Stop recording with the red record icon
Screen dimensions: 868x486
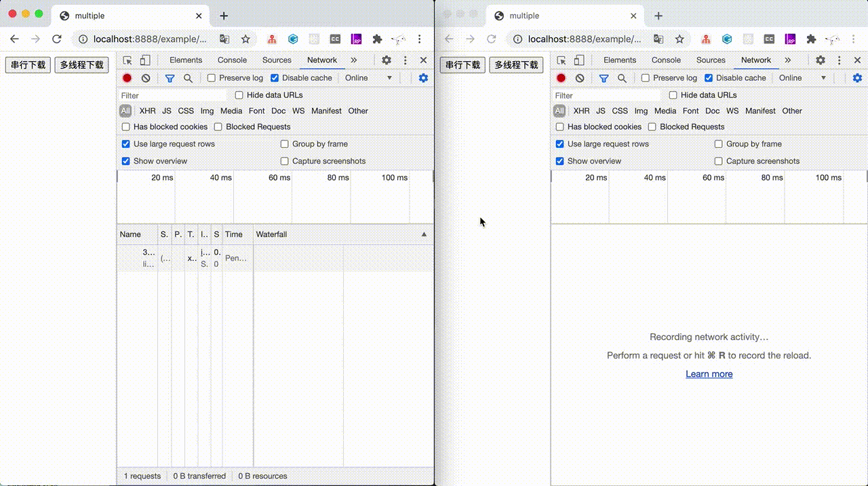(x=126, y=78)
